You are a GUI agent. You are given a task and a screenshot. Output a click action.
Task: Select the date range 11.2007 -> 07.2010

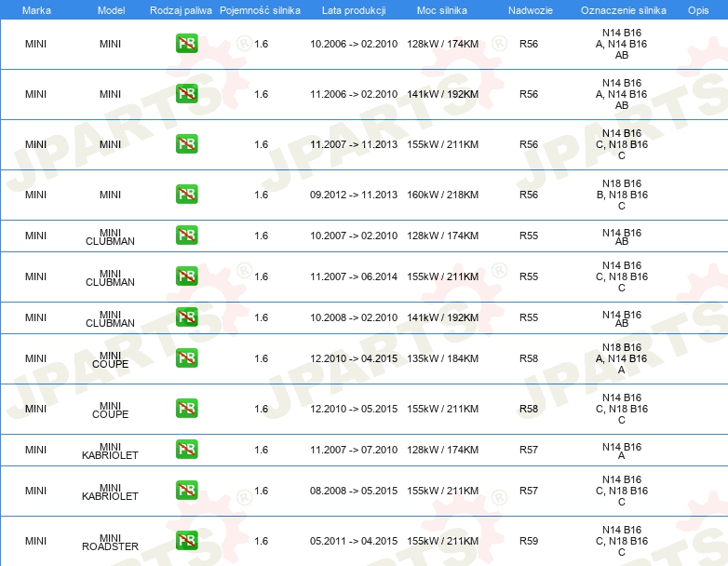(354, 450)
